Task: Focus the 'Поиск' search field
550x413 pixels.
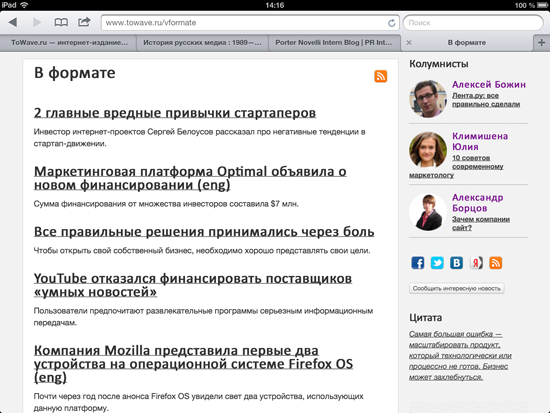Action: pyautogui.click(x=473, y=23)
